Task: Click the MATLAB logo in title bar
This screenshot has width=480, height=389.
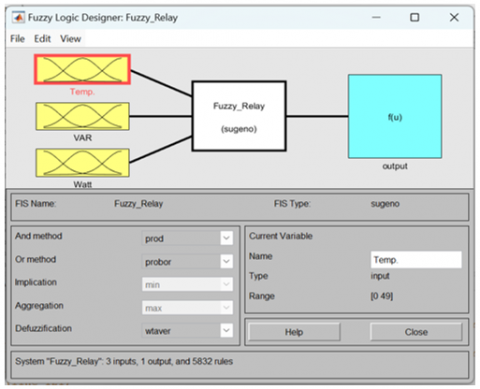Action: coord(18,17)
